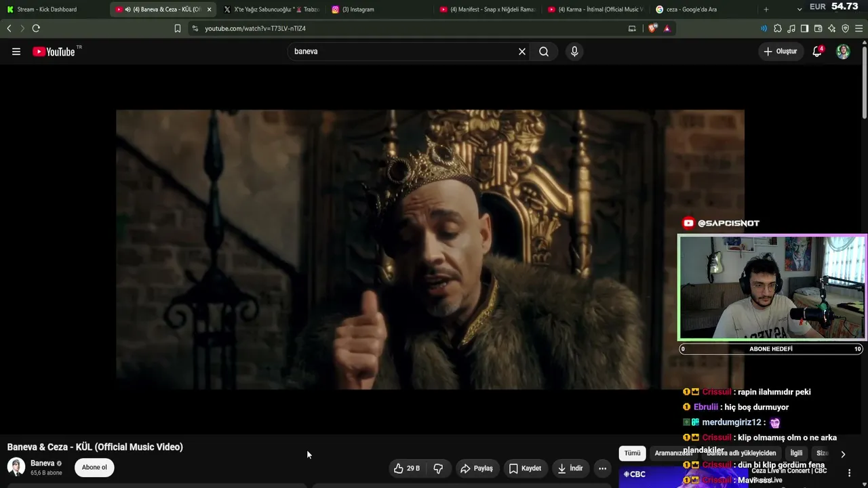Like the video (29 B)
868x488 pixels.
pos(407,468)
